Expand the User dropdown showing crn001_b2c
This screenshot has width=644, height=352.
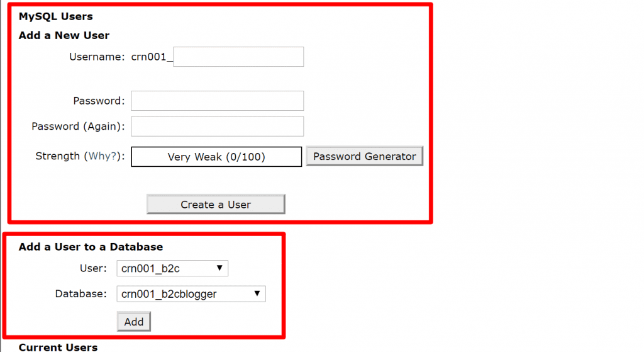coord(172,268)
